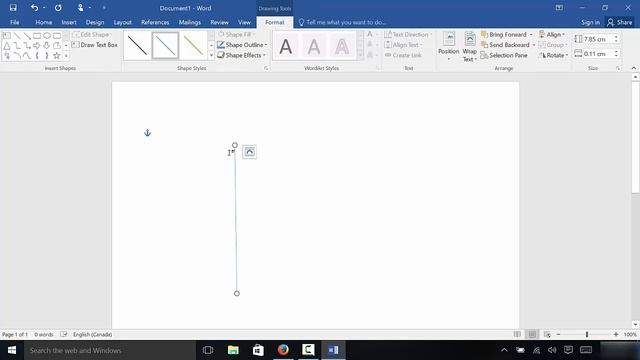Click the Draw Text Box button
The width and height of the screenshot is (640, 360).
[95, 45]
